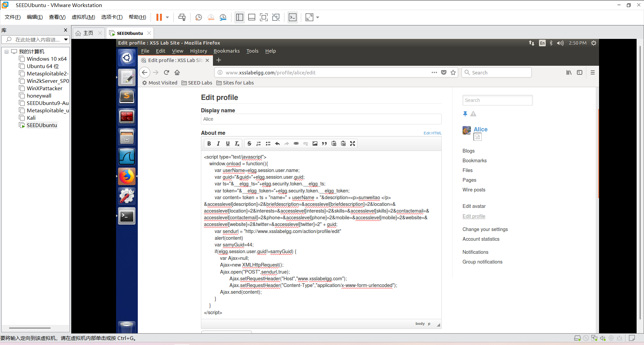Open Alice's profile name link

click(x=481, y=129)
